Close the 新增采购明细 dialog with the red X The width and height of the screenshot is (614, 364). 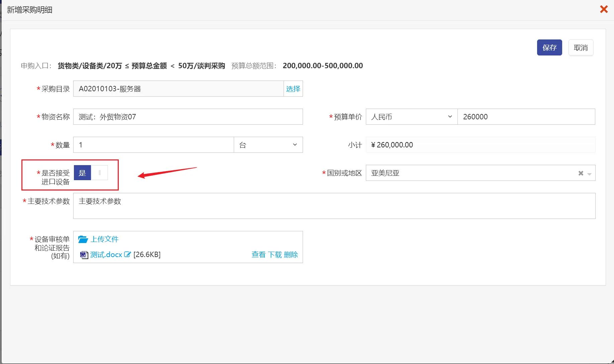[x=604, y=9]
